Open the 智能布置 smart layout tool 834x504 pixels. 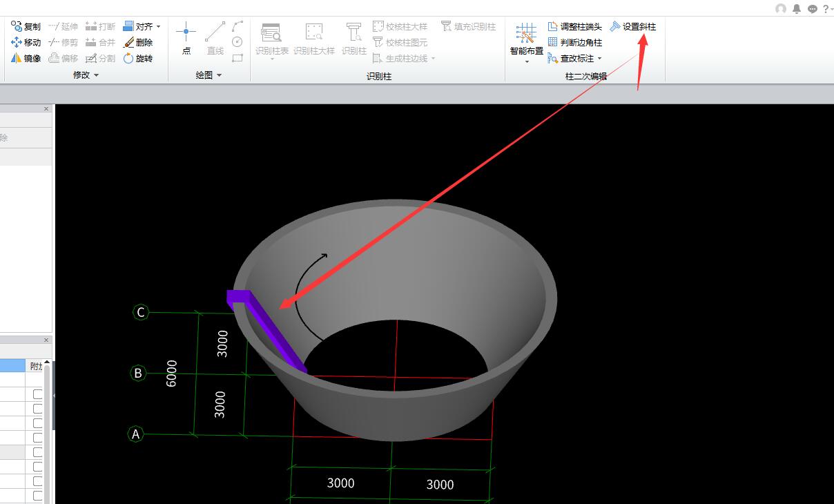tap(527, 39)
